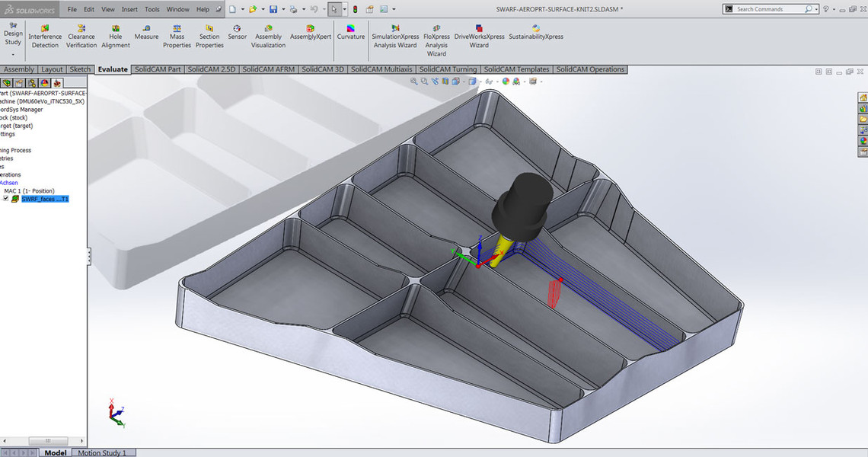
Task: Launch DriveWorksXpress Wizard
Action: (479, 37)
